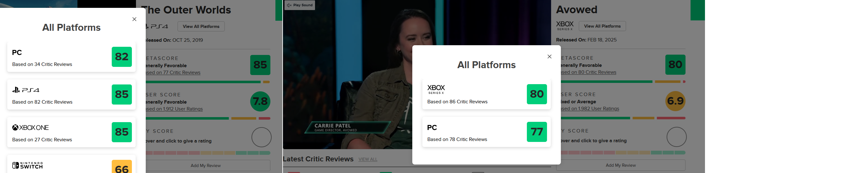Click the PS4 logo in Outer Worlds popup
Viewport: 868px width, 173px height.
[25, 90]
